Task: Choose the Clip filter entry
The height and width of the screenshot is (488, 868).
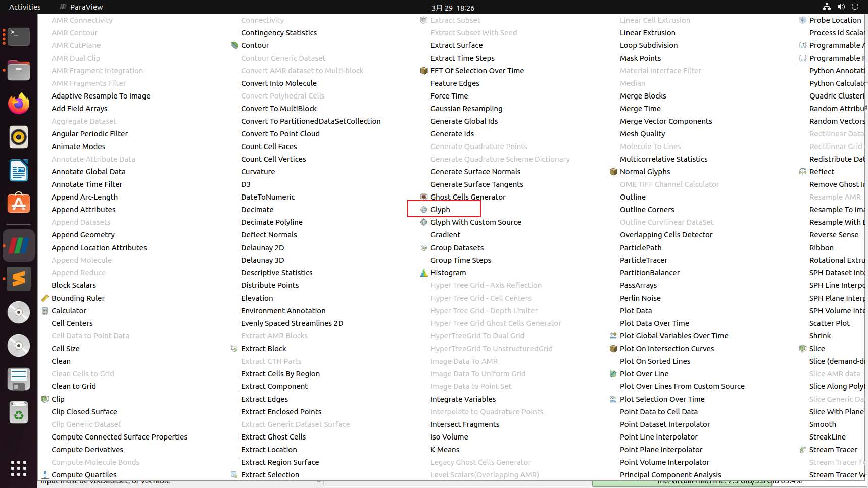Action: point(58,399)
